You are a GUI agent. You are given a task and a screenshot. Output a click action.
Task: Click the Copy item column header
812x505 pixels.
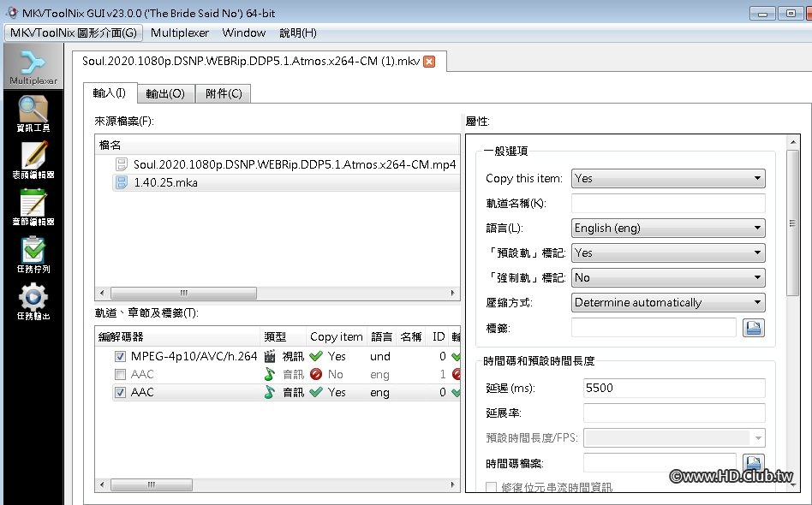click(337, 337)
